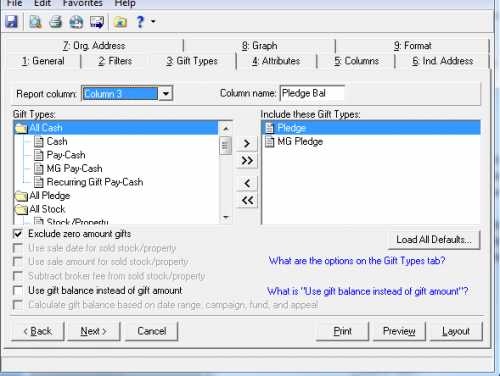
Task: Click the Preview button
Action: (399, 331)
